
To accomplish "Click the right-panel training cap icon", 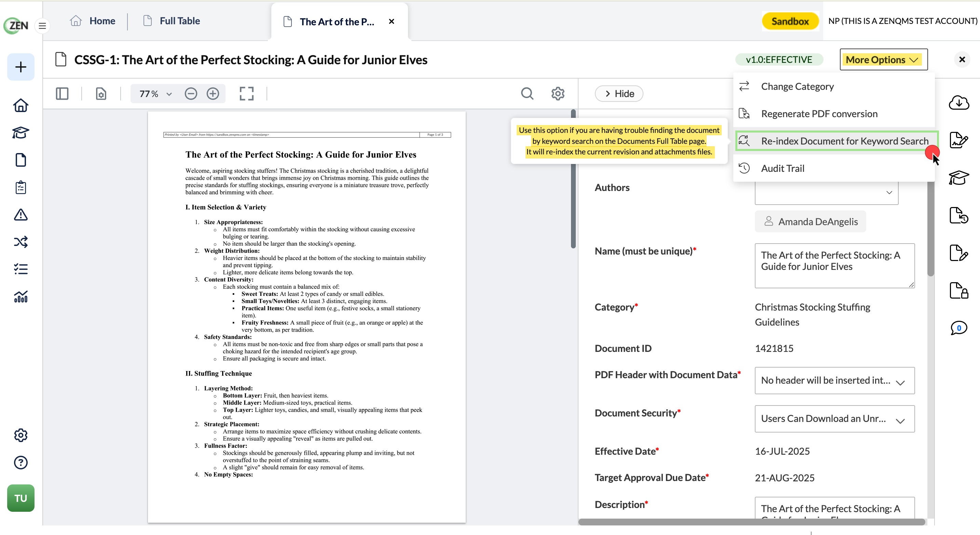I will (x=958, y=178).
